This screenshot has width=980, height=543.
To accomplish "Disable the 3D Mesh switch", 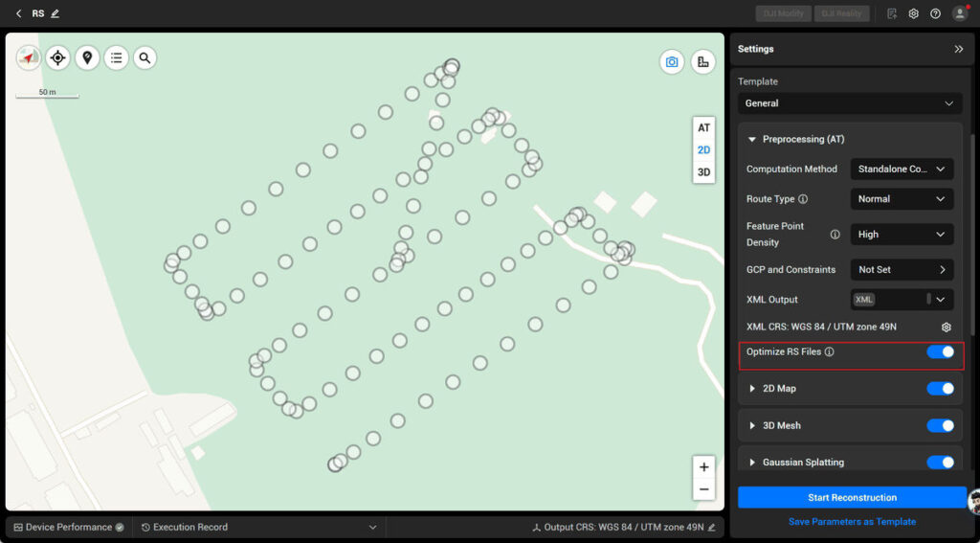I will point(940,425).
